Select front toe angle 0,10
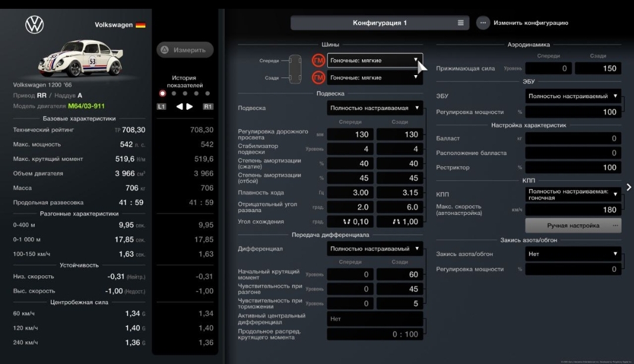 [351, 222]
